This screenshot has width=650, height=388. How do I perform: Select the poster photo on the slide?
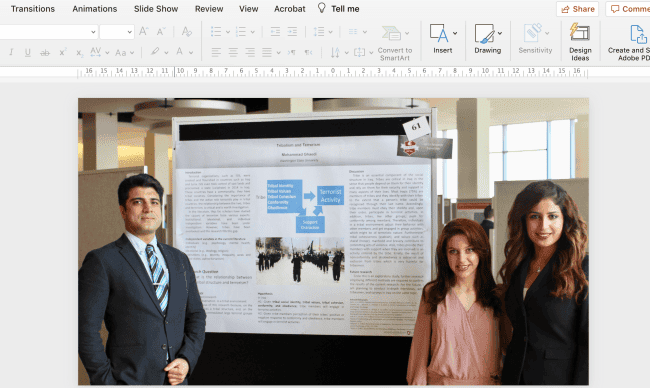[x=333, y=241]
